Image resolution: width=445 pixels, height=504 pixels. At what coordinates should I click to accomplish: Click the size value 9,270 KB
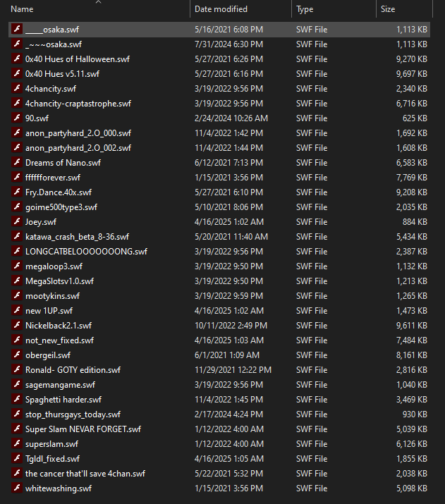point(412,59)
